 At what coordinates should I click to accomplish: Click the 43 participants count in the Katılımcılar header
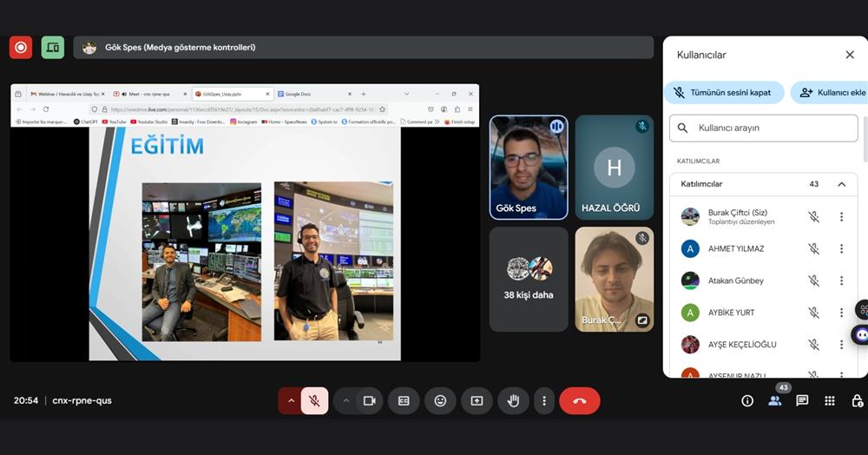point(814,184)
